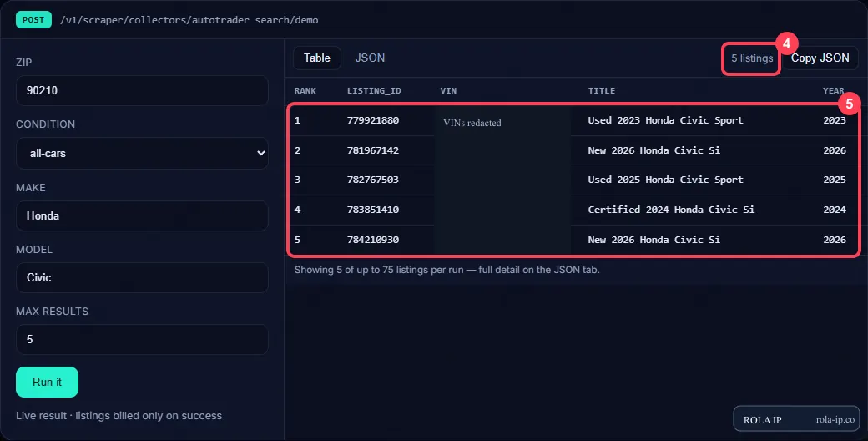Open the Condition dropdown showing all-cars
Screen dimensions: 868x441
[x=142, y=153]
